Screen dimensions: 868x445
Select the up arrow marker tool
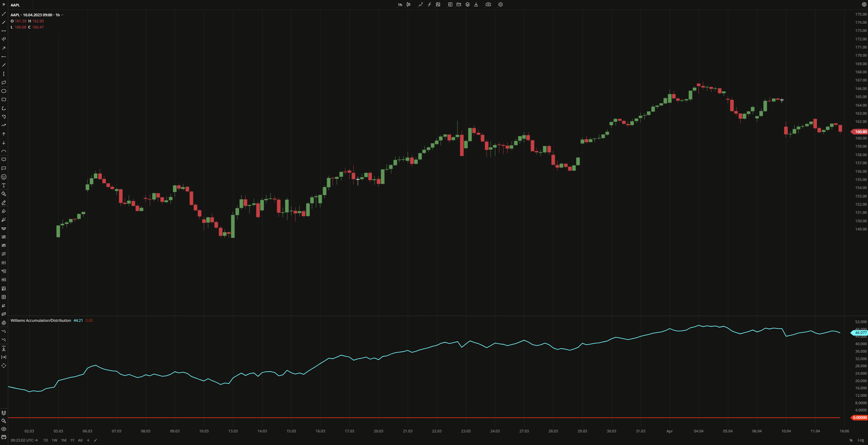click(x=4, y=134)
